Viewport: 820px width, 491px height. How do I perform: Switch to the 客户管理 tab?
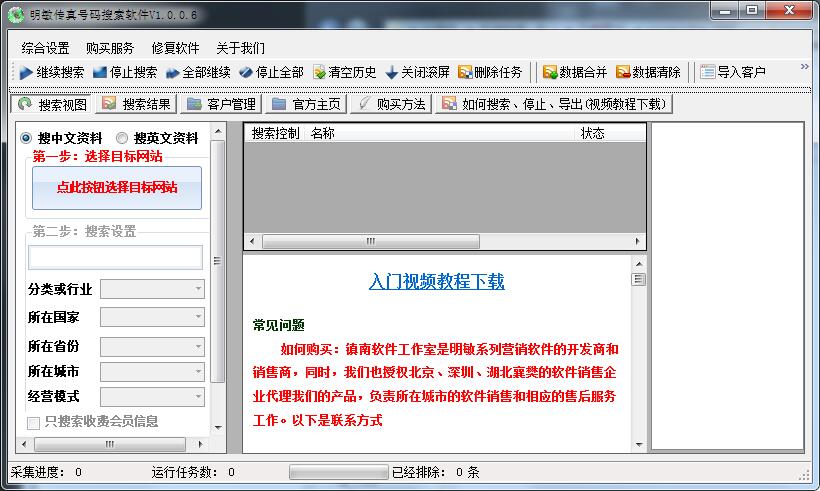click(222, 104)
